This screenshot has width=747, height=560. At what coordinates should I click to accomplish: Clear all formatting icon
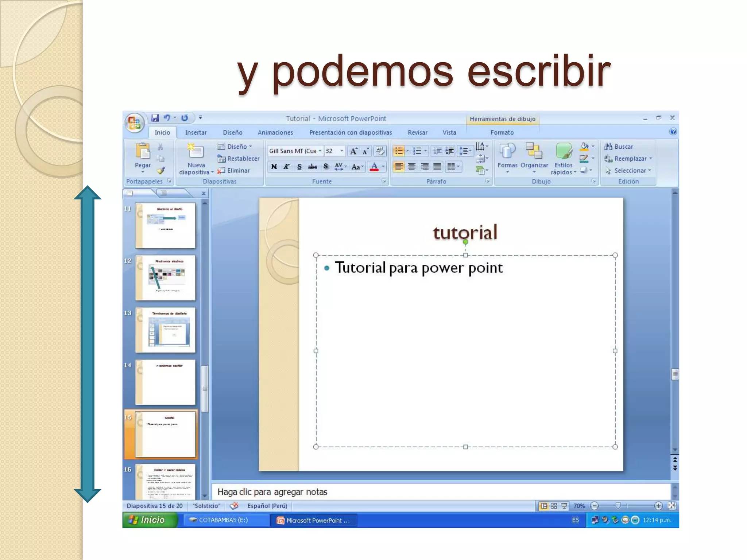click(x=380, y=151)
